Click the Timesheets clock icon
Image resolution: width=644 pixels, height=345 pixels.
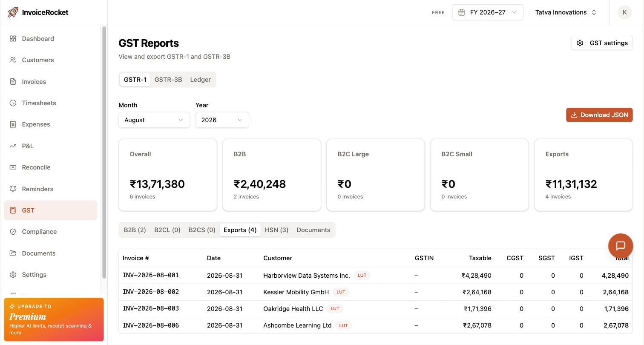tap(13, 103)
